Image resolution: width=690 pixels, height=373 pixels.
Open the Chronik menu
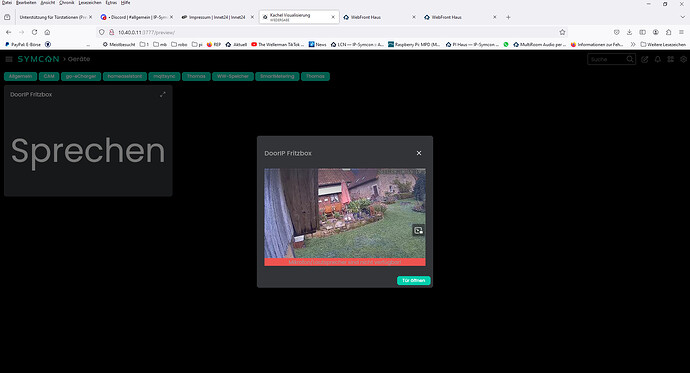67,3
